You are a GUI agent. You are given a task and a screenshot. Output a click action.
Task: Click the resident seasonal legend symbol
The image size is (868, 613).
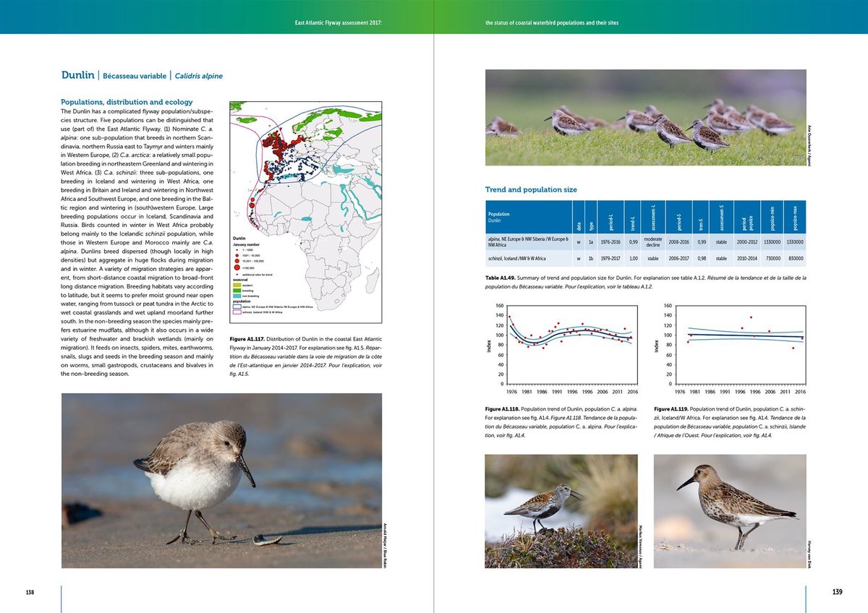[x=237, y=285]
